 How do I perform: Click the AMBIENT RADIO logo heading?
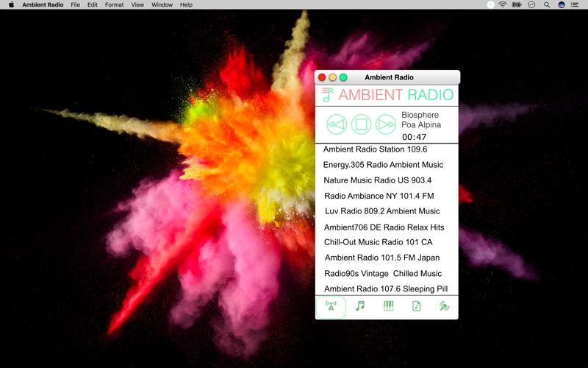(x=396, y=95)
